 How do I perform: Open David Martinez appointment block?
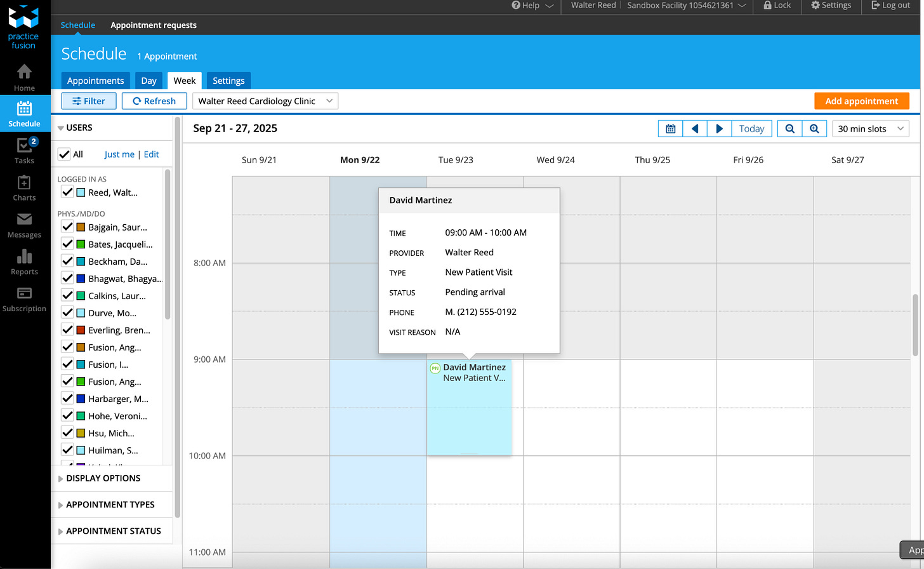click(x=470, y=407)
